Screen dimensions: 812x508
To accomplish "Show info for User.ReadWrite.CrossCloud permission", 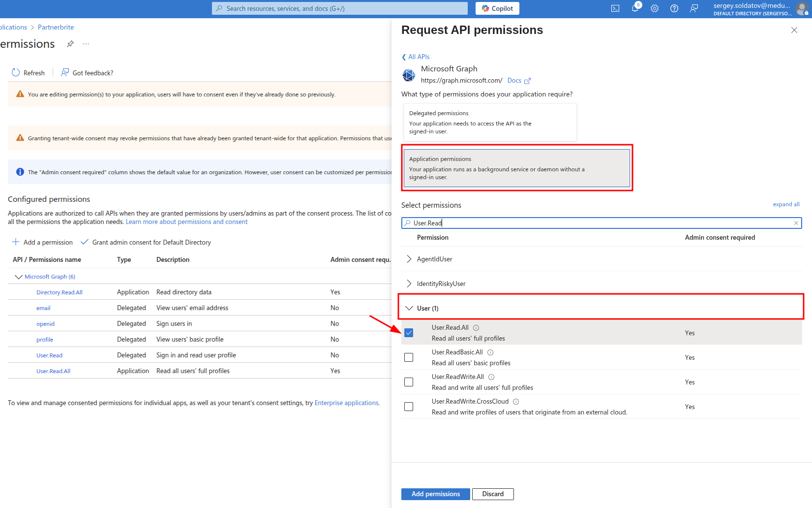I will pos(516,402).
